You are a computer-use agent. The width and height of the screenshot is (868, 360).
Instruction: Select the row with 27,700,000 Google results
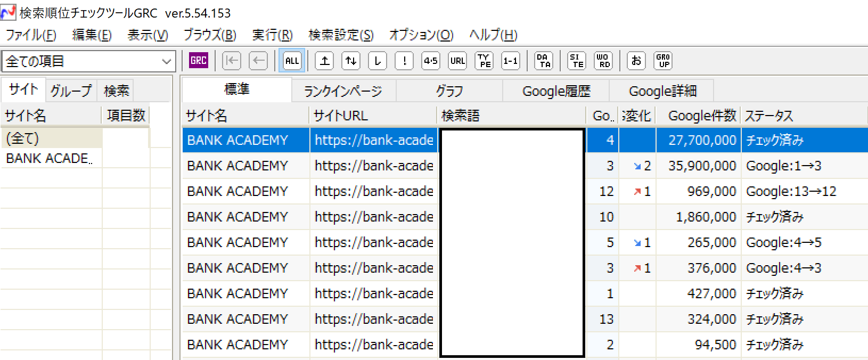pos(525,140)
